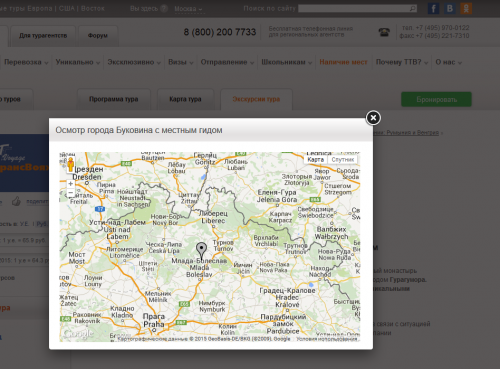
Task: Zoom in the map with plus button
Action: [x=70, y=184]
